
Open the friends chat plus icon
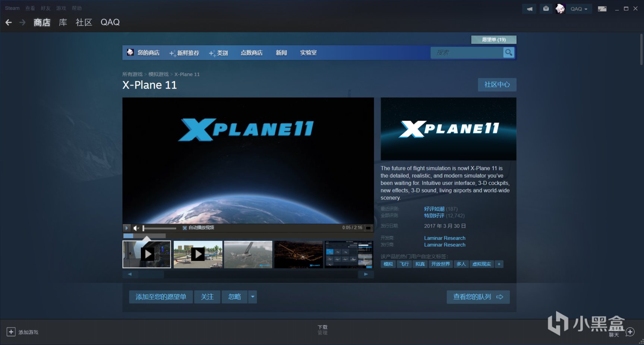tap(630, 332)
